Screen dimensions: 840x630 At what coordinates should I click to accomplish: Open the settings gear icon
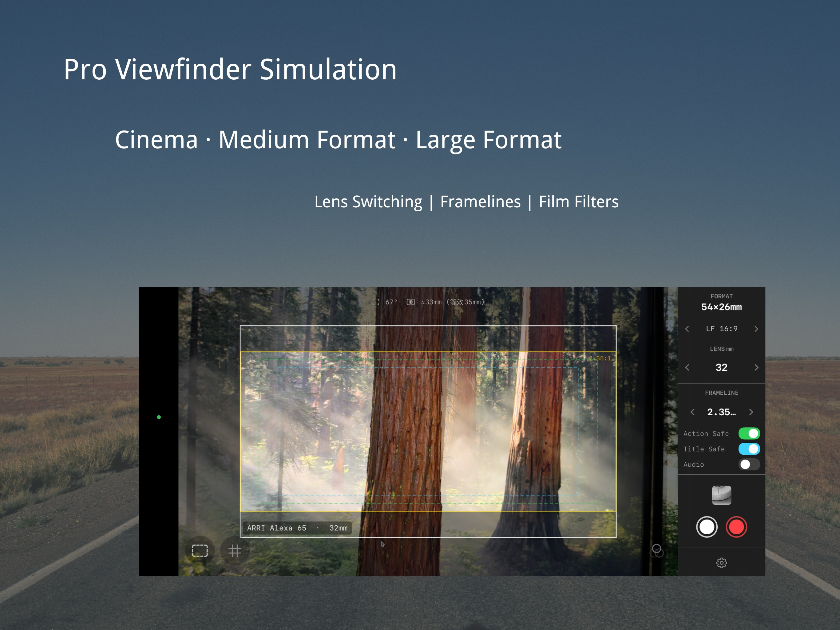[x=722, y=563]
